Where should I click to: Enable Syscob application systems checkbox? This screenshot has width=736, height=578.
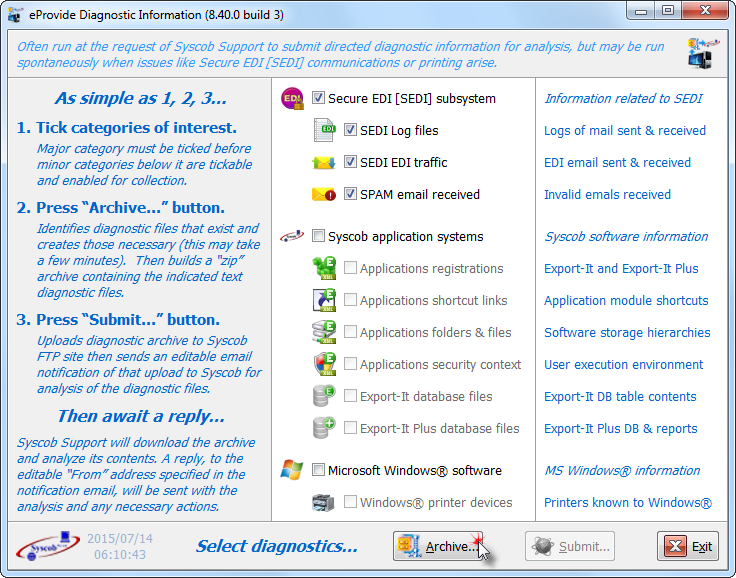(x=319, y=237)
